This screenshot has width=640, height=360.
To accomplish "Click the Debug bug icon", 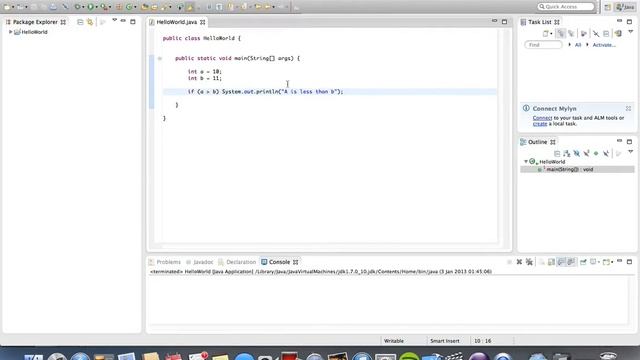I will (77, 7).
